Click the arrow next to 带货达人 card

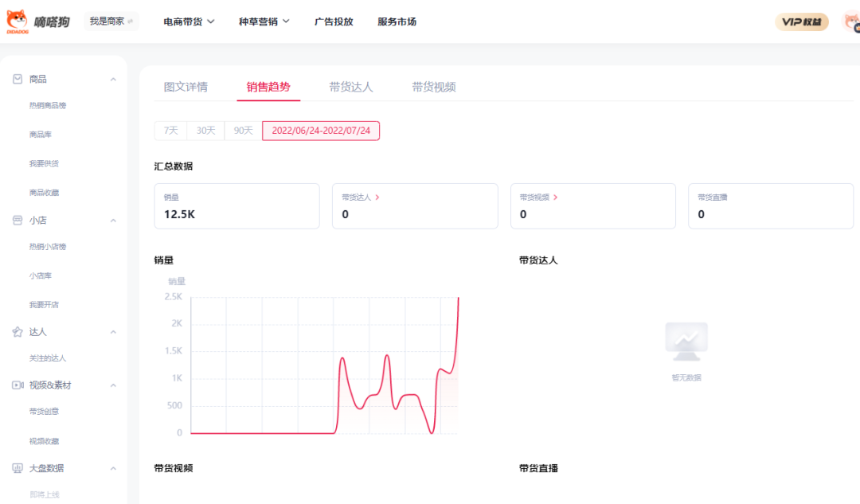(377, 197)
